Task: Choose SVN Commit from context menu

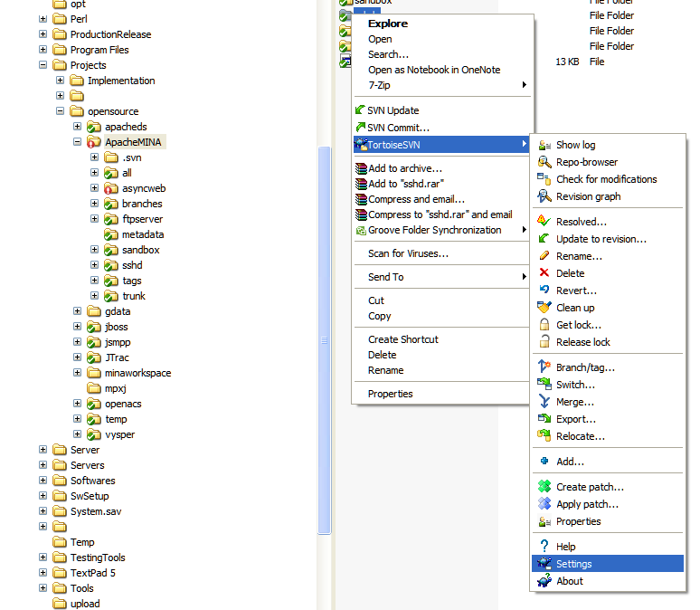Action: click(x=398, y=128)
